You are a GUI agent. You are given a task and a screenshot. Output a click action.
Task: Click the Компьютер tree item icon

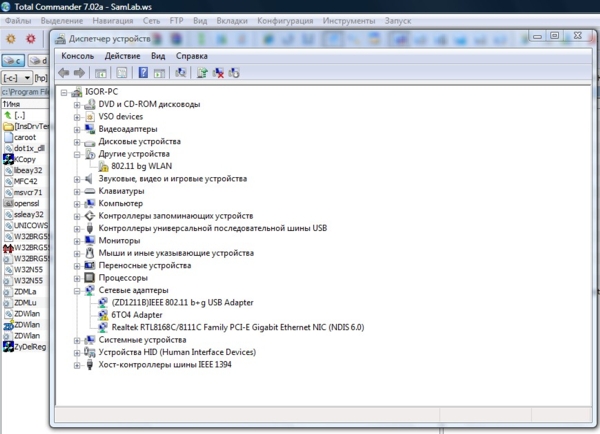click(x=90, y=203)
